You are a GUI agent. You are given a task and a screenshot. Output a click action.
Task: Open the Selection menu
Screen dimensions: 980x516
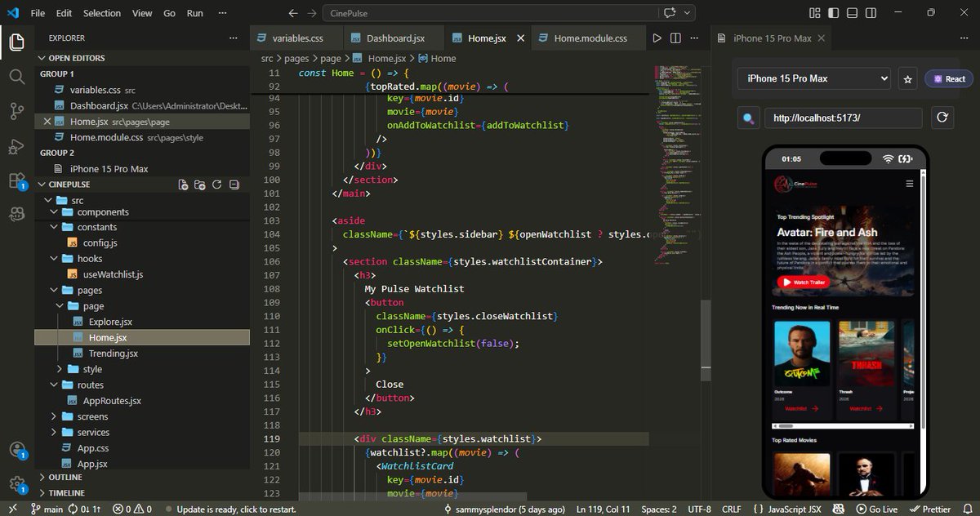[x=101, y=13]
